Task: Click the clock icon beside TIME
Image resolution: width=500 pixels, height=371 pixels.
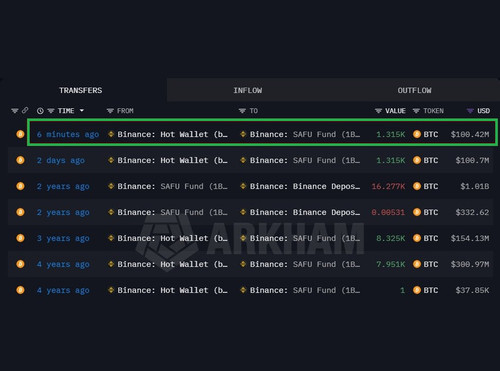Action: coord(40,111)
